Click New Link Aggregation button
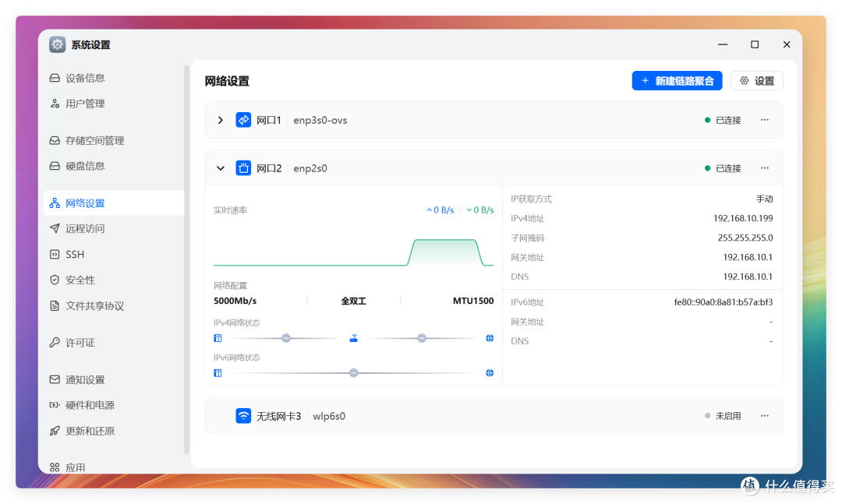Viewport: 842px width, 504px height. tap(677, 81)
